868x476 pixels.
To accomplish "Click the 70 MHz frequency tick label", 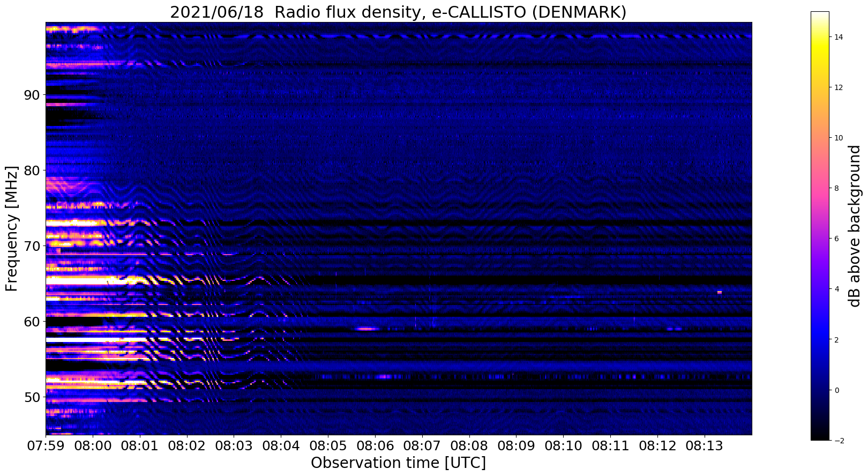I will click(x=33, y=246).
